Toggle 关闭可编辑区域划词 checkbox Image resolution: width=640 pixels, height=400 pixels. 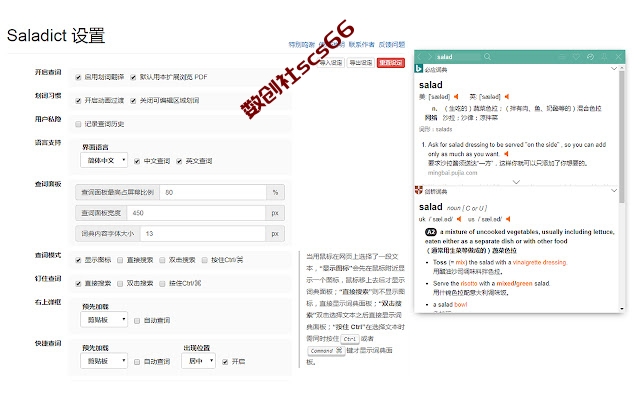133,101
